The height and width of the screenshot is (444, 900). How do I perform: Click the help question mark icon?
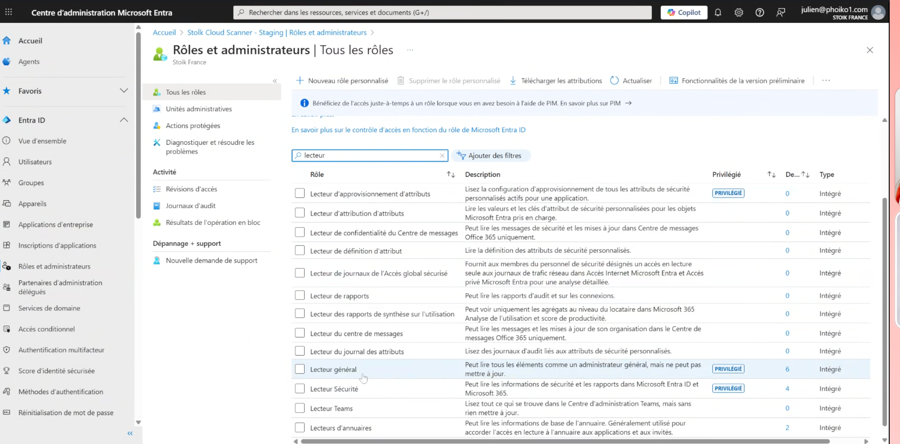(x=759, y=13)
